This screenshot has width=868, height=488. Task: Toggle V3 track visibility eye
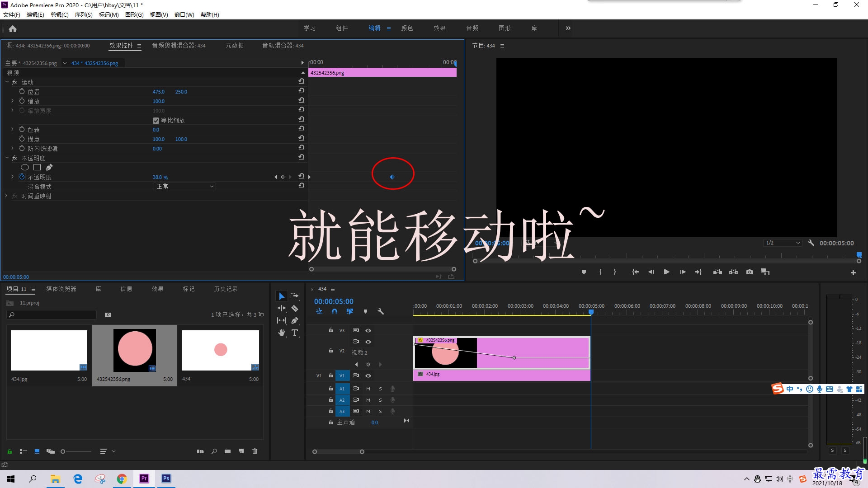(368, 330)
